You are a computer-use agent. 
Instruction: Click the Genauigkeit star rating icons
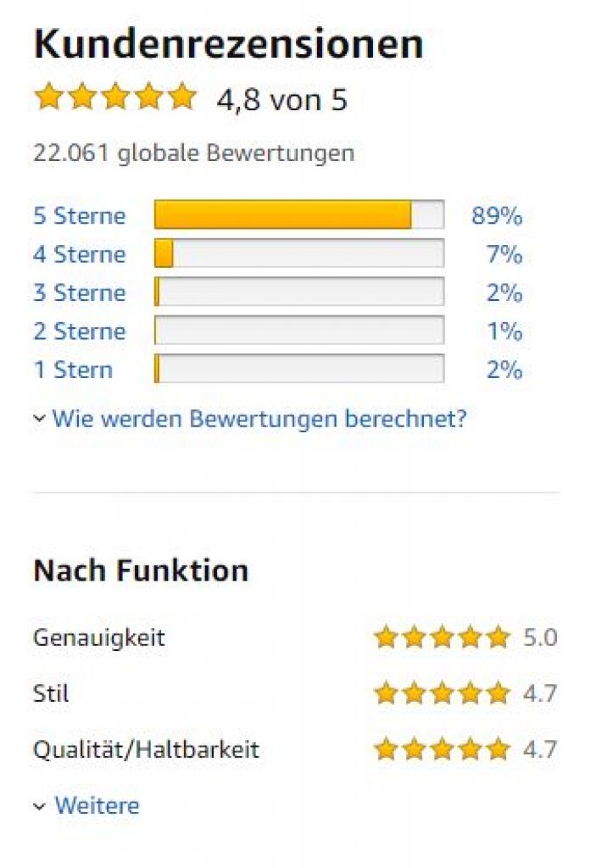(x=442, y=637)
